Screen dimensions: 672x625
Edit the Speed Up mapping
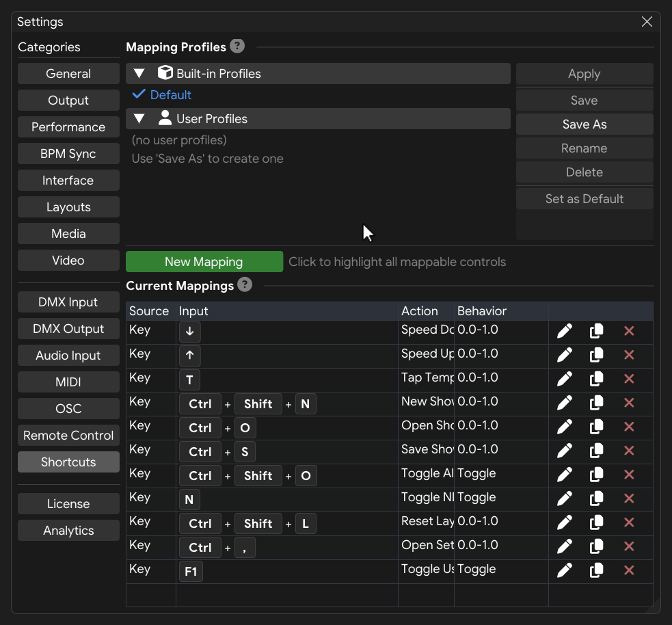coord(565,355)
